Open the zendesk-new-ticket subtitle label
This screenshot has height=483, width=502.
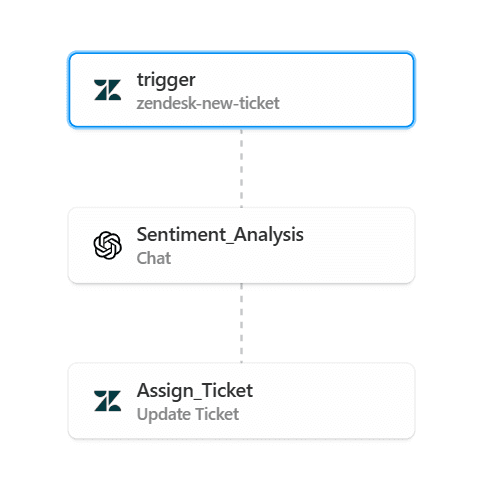coord(208,103)
